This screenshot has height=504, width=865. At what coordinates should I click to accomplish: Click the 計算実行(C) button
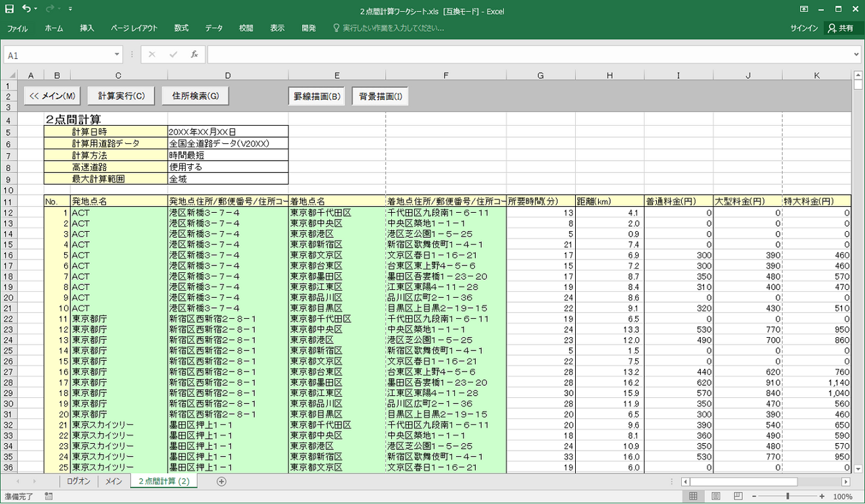click(x=122, y=96)
